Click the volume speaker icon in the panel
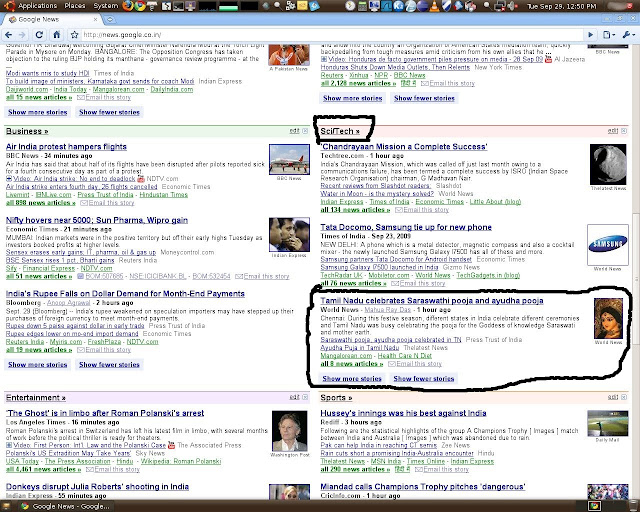The width and height of the screenshot is (640, 512). (512, 6)
